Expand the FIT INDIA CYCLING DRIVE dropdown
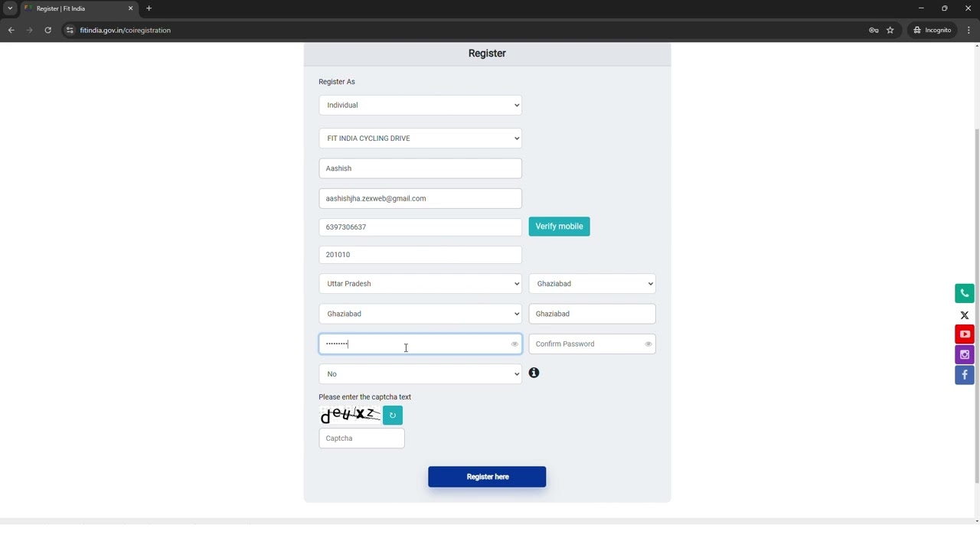Viewport: 980px width, 551px height. [420, 139]
